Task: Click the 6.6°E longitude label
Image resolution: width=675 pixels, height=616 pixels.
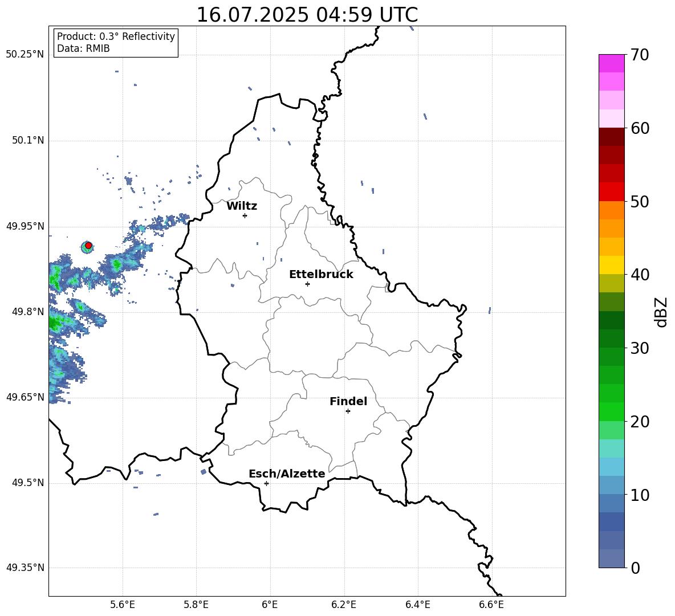Action: point(491,605)
